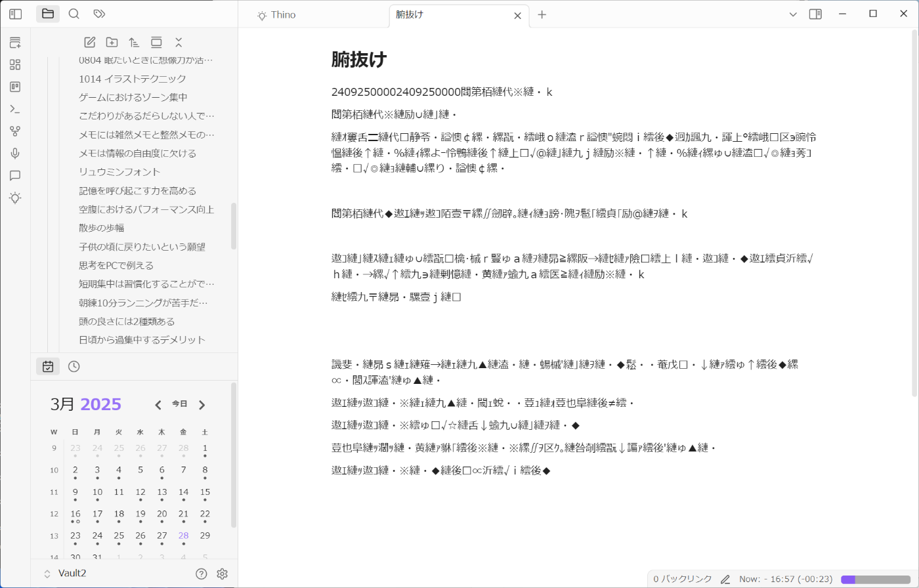Open note 日頃から過集中するデメリット

(x=142, y=340)
